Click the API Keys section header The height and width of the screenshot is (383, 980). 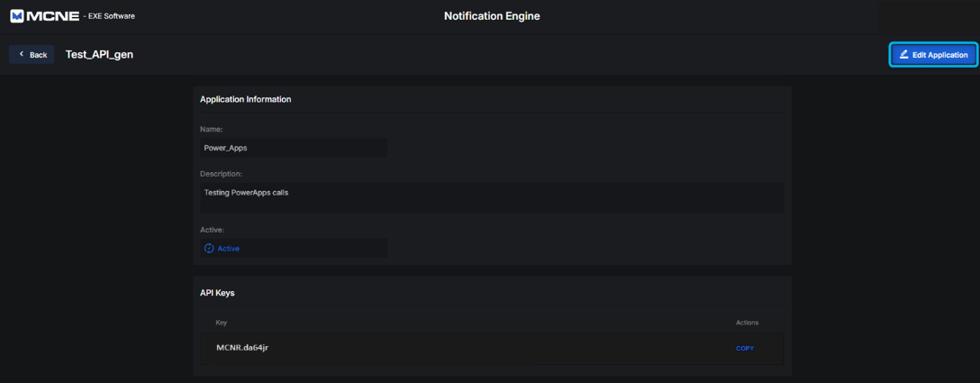pyautogui.click(x=217, y=293)
